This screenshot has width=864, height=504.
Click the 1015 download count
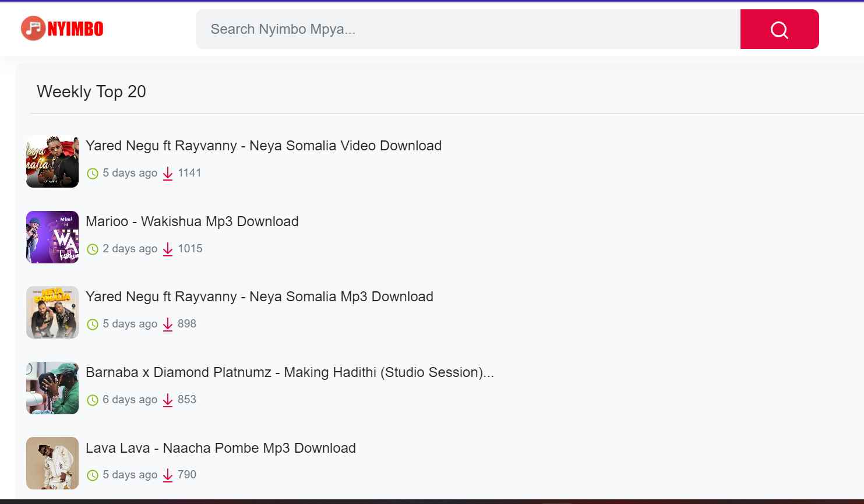190,249
